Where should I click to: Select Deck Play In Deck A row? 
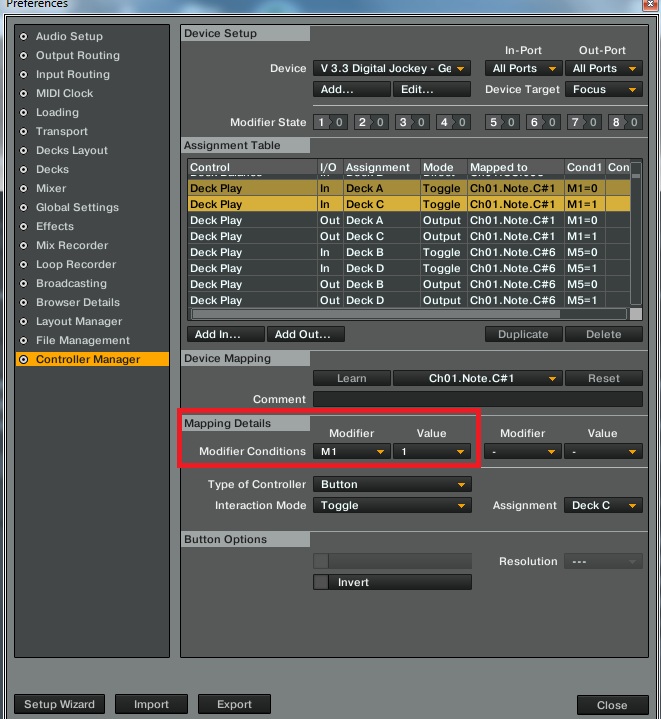pos(409,188)
